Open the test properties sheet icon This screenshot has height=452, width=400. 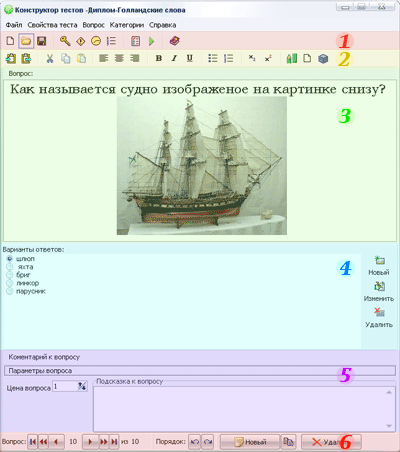click(x=135, y=41)
